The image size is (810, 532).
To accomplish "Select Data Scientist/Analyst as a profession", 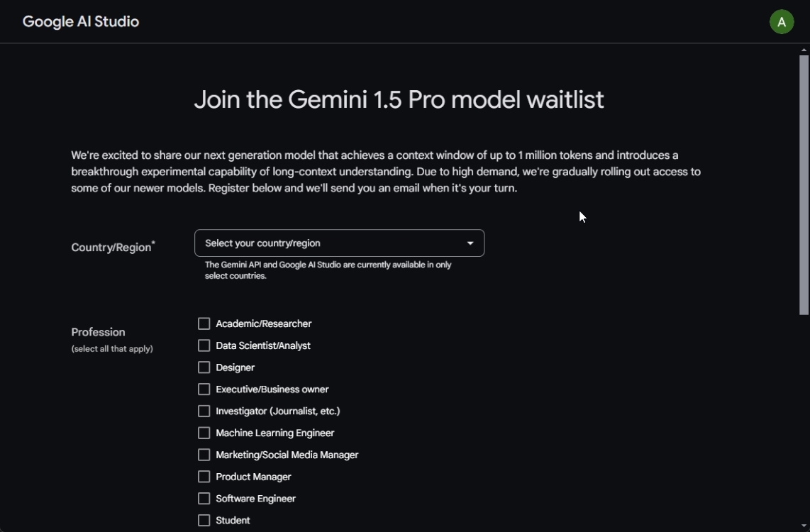I will pyautogui.click(x=204, y=345).
